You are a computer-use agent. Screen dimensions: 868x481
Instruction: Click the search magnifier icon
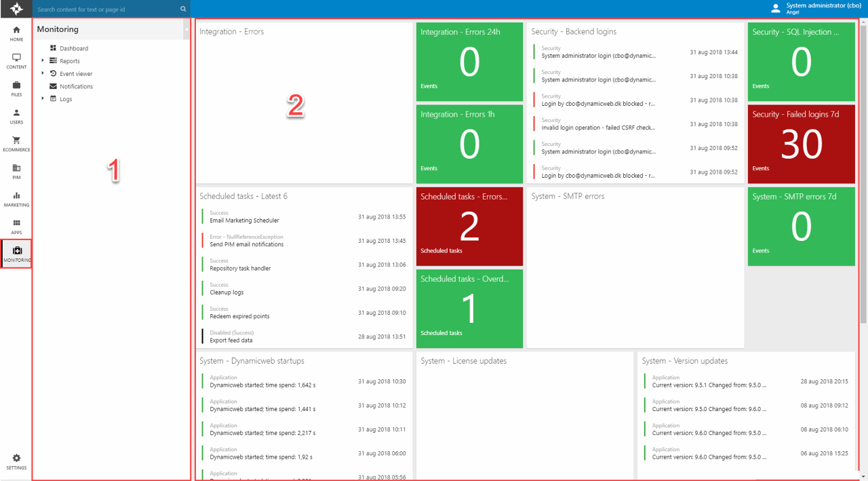(183, 9)
